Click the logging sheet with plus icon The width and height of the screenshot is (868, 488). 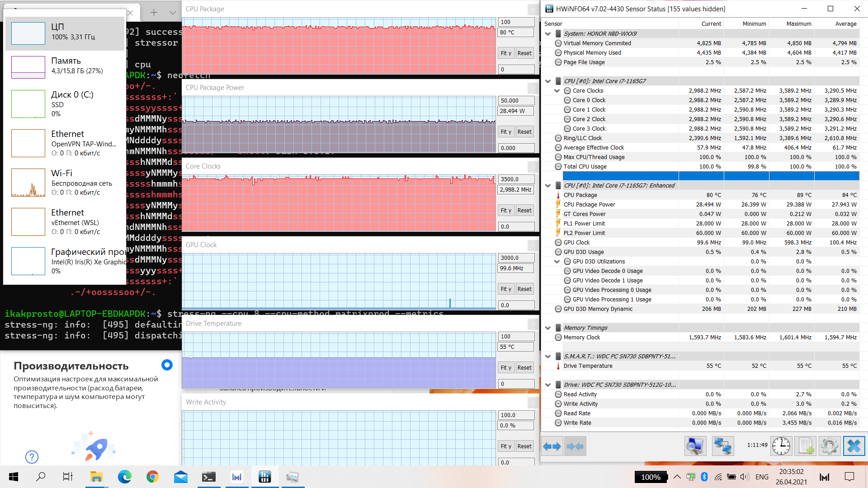tap(806, 446)
